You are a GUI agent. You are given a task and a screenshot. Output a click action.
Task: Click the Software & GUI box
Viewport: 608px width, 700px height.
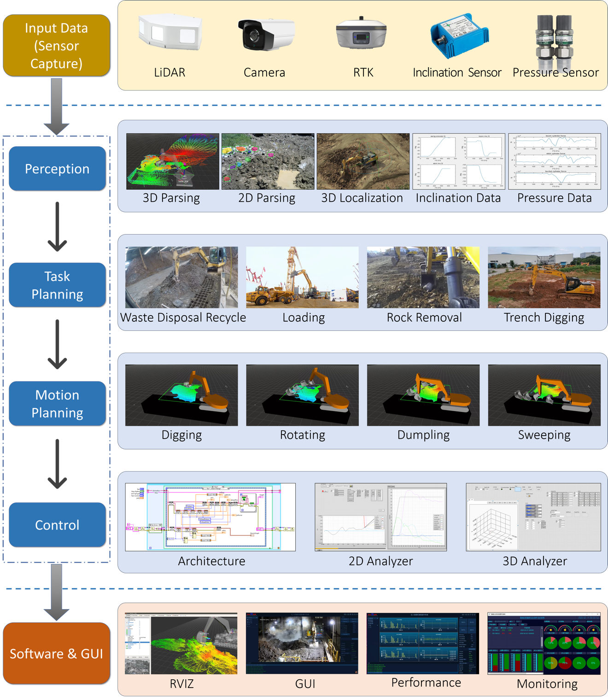[x=57, y=653]
